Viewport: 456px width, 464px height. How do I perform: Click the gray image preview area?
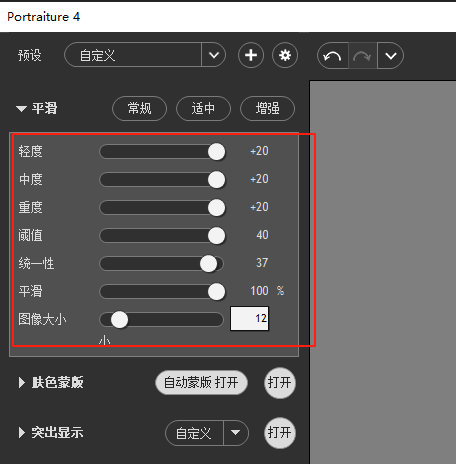[383, 272]
